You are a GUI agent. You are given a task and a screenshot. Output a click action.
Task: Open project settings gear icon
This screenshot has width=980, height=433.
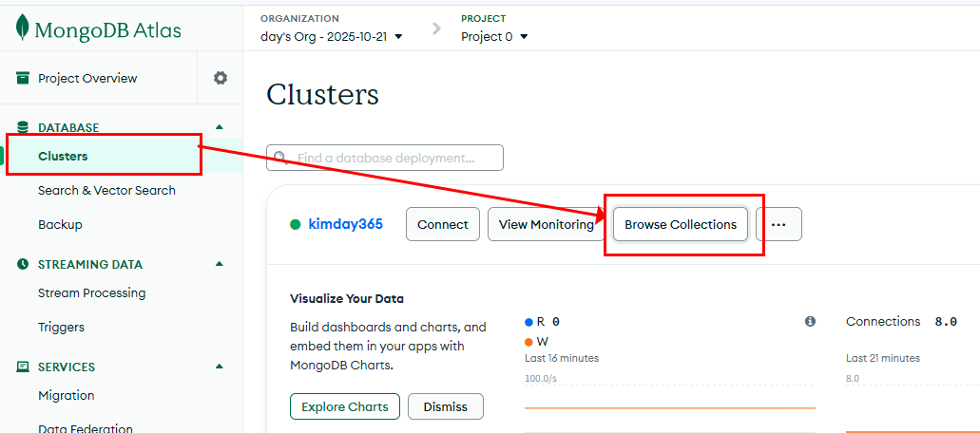220,78
